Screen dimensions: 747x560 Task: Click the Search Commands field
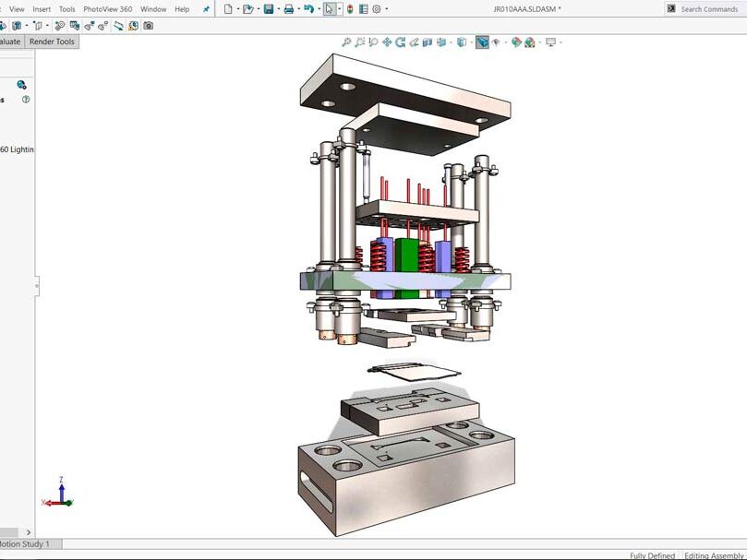pos(708,9)
